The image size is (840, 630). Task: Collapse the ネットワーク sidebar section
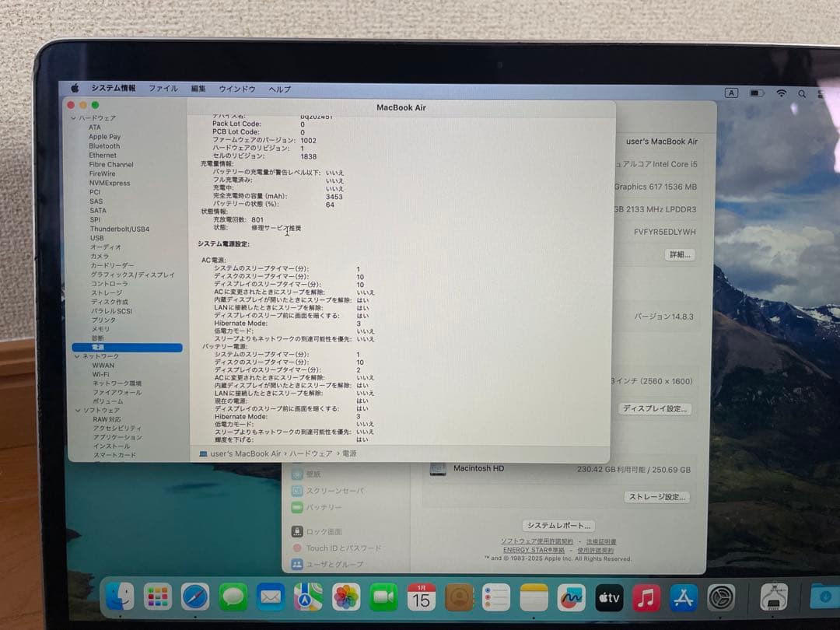click(x=77, y=355)
